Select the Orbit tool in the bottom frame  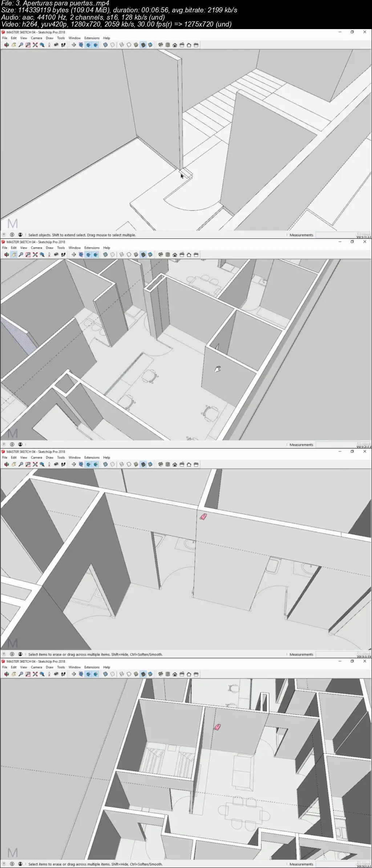point(7,674)
